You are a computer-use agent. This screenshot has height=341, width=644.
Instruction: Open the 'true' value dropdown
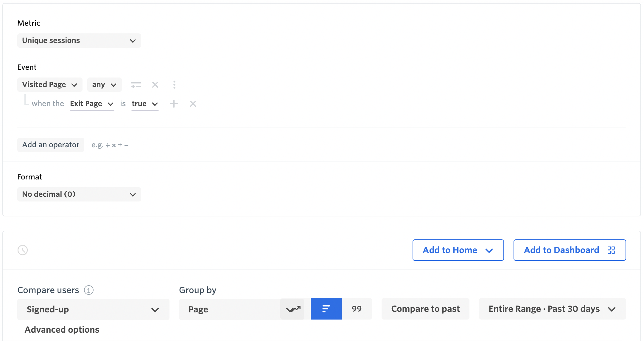pyautogui.click(x=145, y=104)
